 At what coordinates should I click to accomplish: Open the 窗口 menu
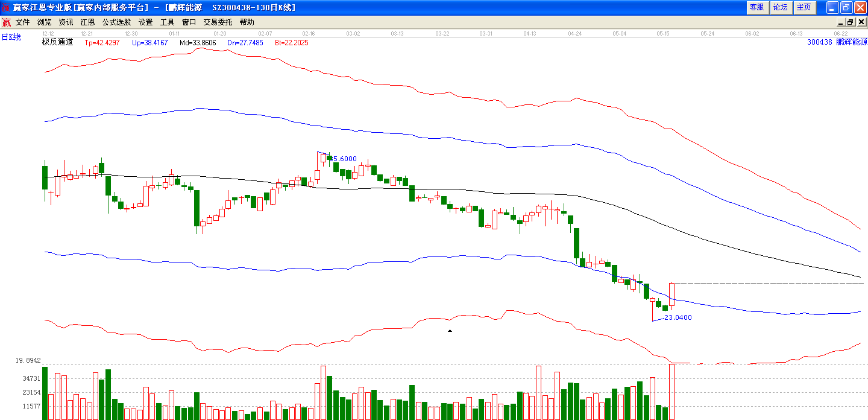[189, 22]
